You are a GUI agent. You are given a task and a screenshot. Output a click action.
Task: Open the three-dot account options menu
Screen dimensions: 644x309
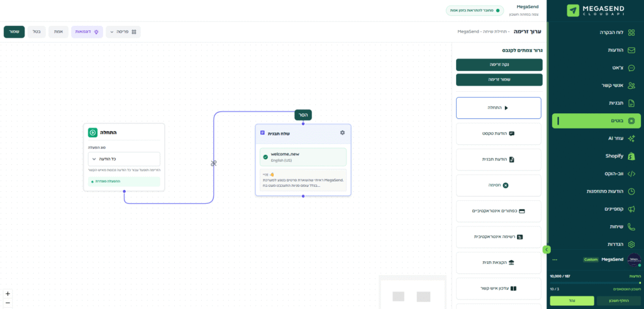coord(555,259)
